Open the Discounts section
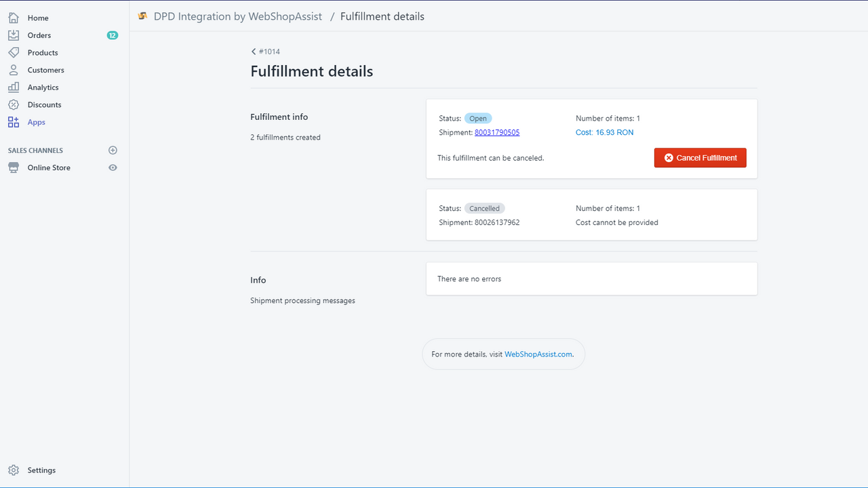This screenshot has height=488, width=868. click(44, 104)
